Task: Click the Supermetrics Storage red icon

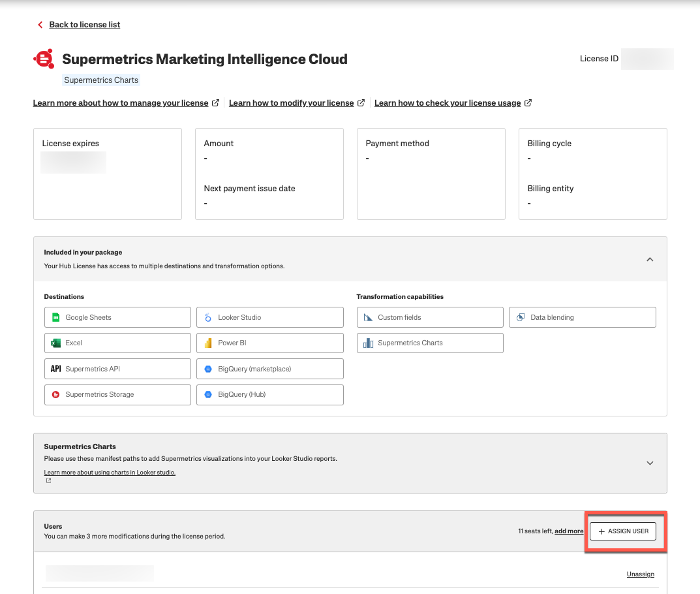Action: pyautogui.click(x=56, y=395)
